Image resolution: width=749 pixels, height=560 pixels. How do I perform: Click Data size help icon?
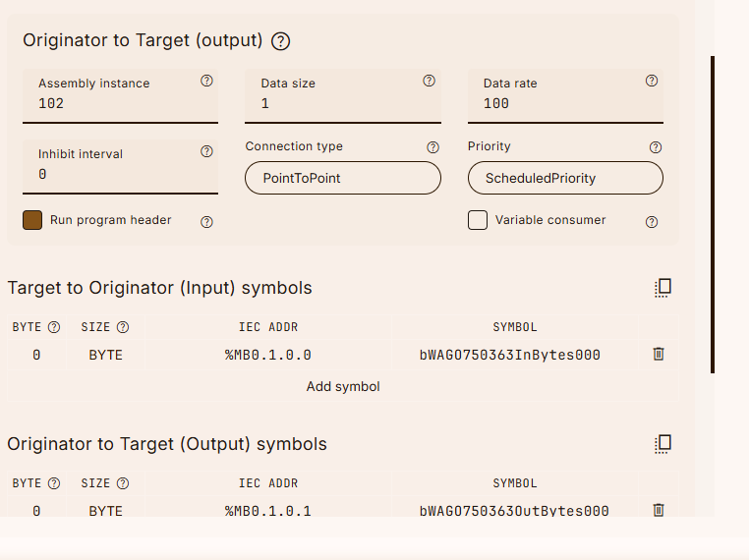[x=429, y=82]
